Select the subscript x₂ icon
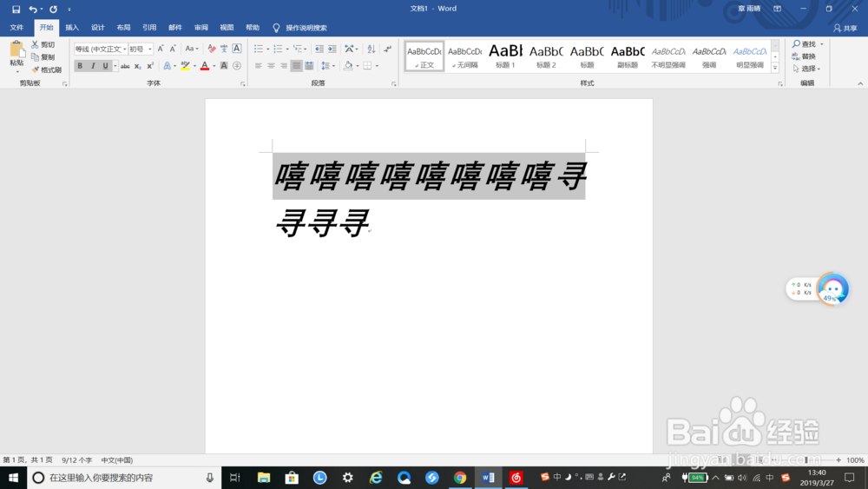The height and width of the screenshot is (489, 868). pos(138,66)
